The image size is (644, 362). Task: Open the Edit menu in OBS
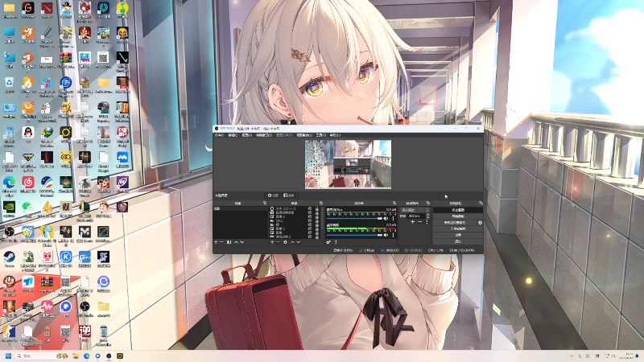(x=233, y=135)
